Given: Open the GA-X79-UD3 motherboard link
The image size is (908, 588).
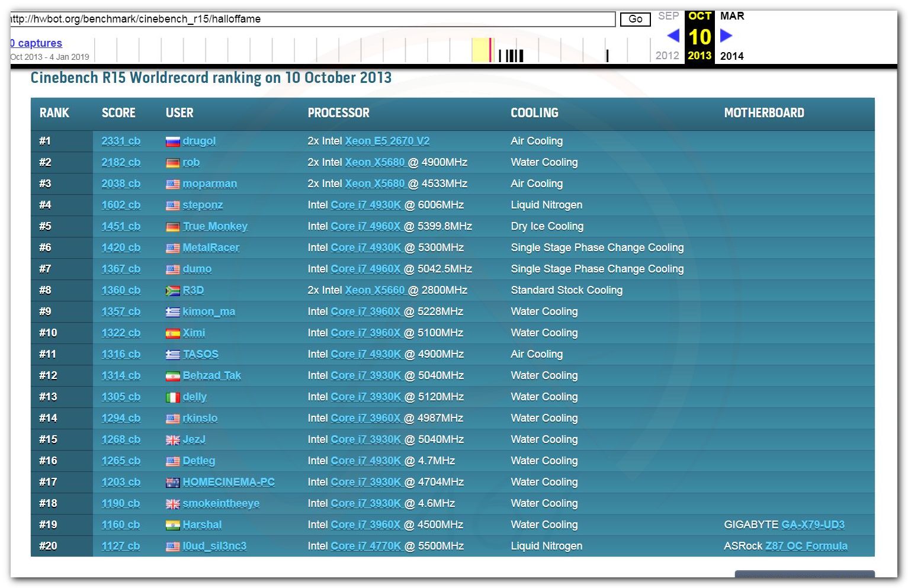Looking at the screenshot, I should [x=813, y=525].
